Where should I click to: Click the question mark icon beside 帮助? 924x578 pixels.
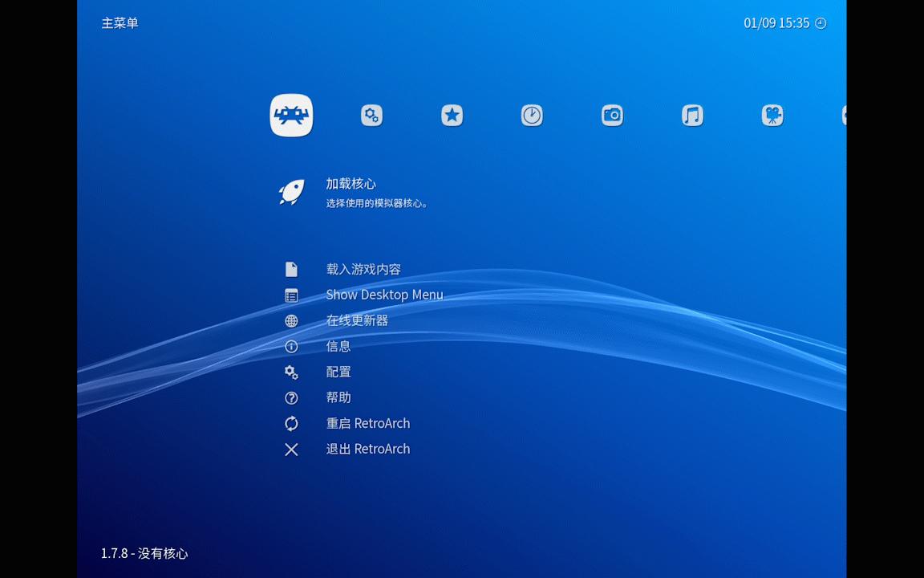point(291,397)
